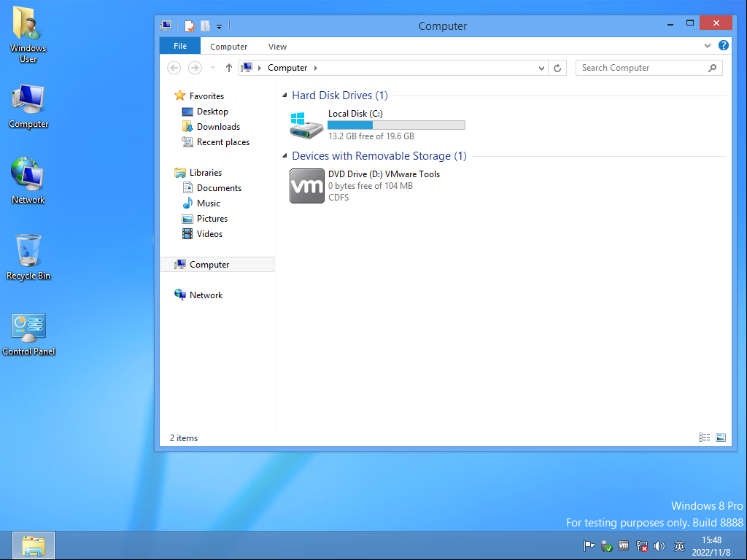This screenshot has height=560, width=747.
Task: Click the New folder icon in title bar
Action: tap(205, 26)
